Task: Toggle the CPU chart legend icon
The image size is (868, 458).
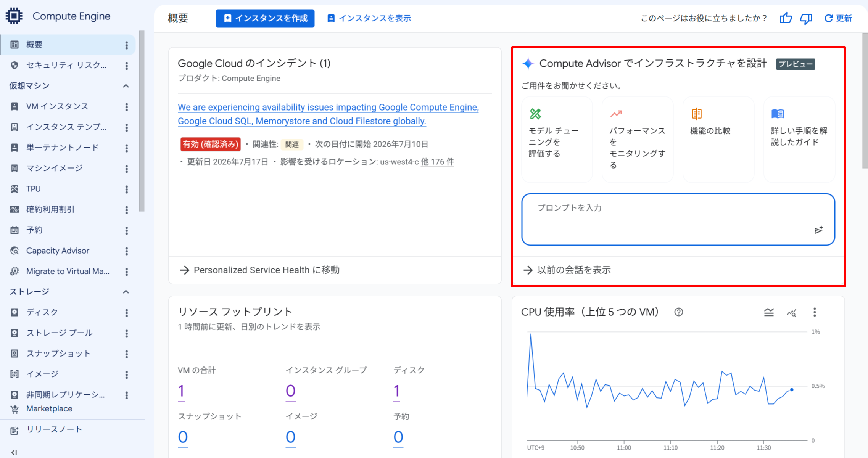Action: point(769,312)
